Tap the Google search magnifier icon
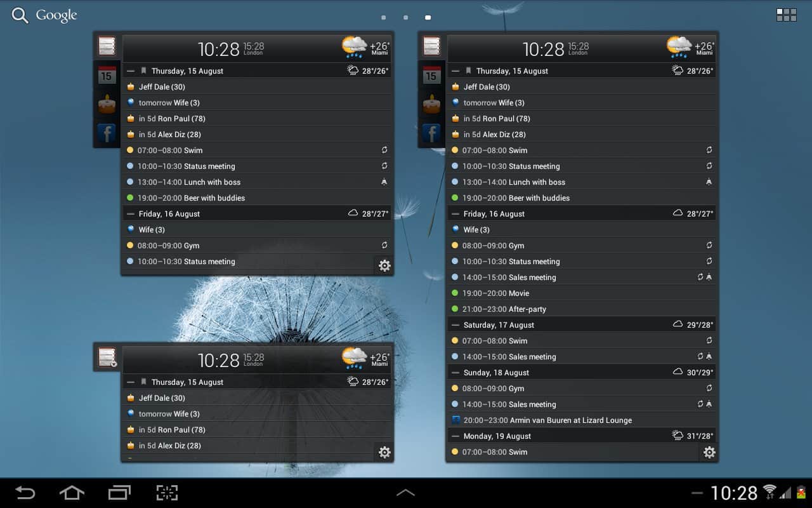 pos(20,16)
